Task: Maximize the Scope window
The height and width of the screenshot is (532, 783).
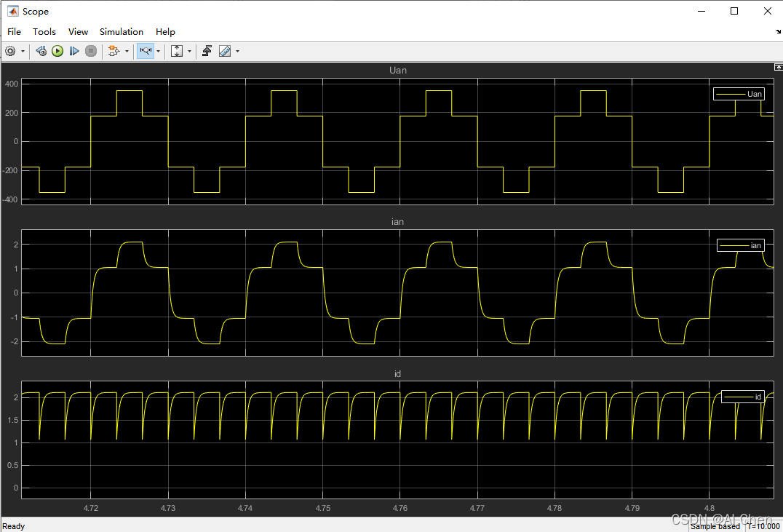Action: tap(734, 11)
